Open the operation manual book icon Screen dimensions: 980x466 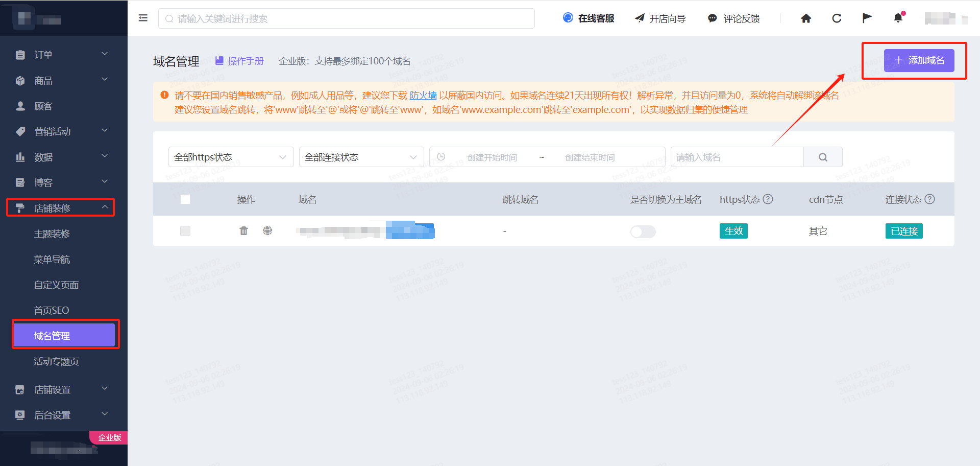(219, 61)
